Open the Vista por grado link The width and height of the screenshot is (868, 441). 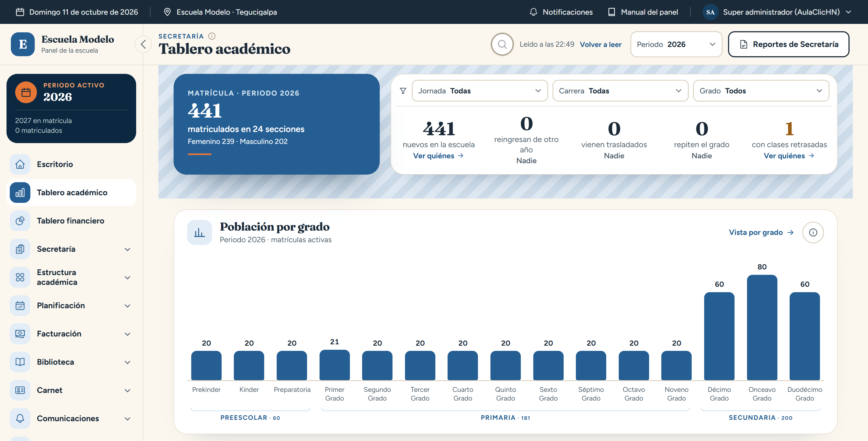tap(761, 232)
